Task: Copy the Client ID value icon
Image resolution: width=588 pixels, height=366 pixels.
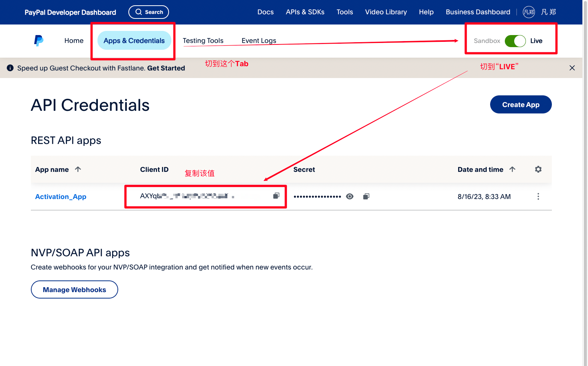Action: pyautogui.click(x=276, y=196)
